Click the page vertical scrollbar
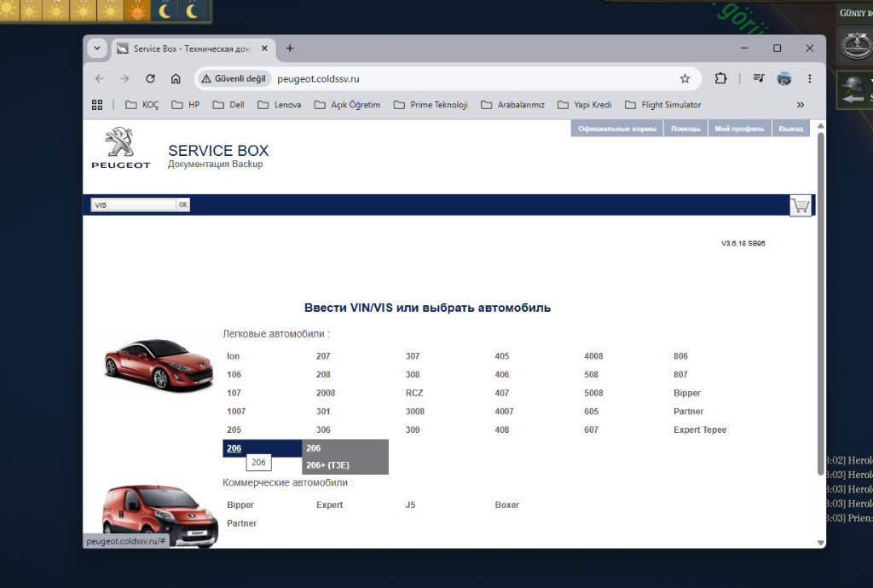Viewport: 873px width, 588px height. point(820,303)
